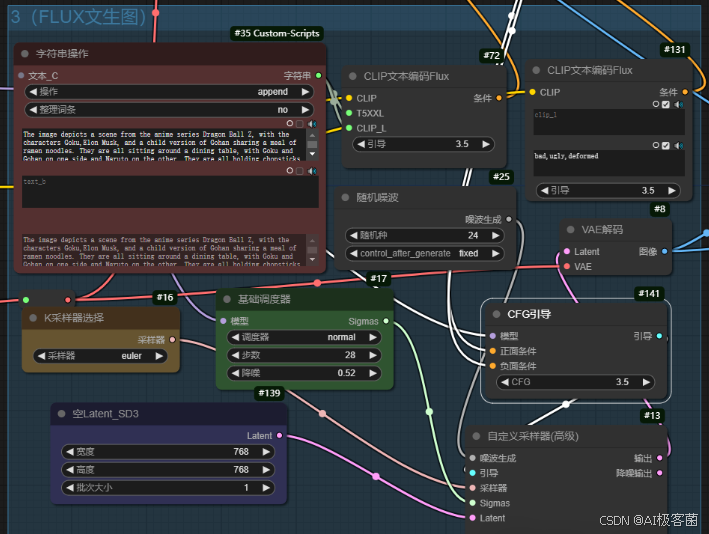Collapse the CLIP文本编码Flux node #72 dot
Image resolution: width=709 pixels, height=534 pixels.
tap(353, 76)
